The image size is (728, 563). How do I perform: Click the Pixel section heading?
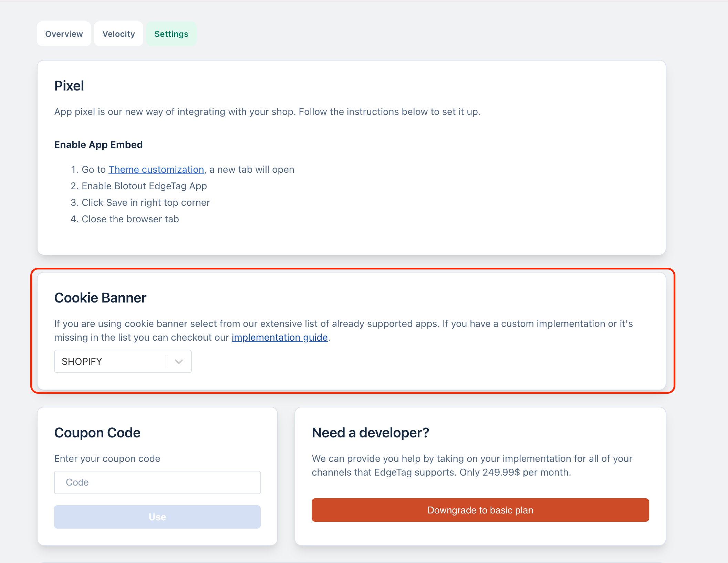point(69,86)
